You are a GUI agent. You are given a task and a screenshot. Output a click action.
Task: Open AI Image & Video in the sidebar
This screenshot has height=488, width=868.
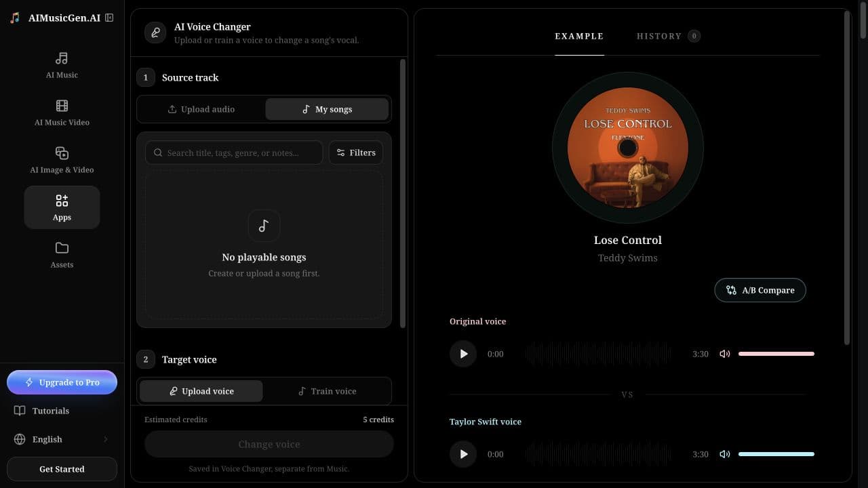pyautogui.click(x=62, y=160)
